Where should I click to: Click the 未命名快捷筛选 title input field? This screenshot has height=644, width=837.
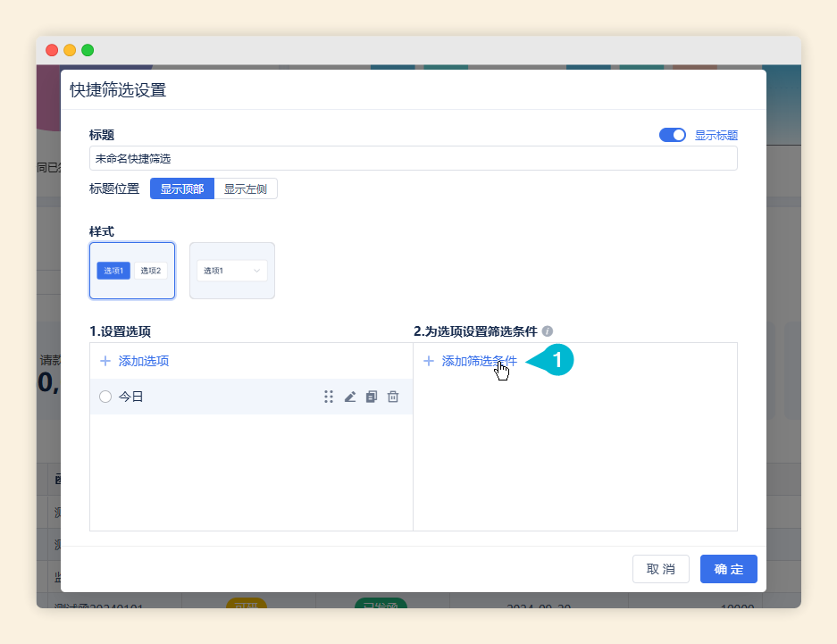[x=413, y=158]
